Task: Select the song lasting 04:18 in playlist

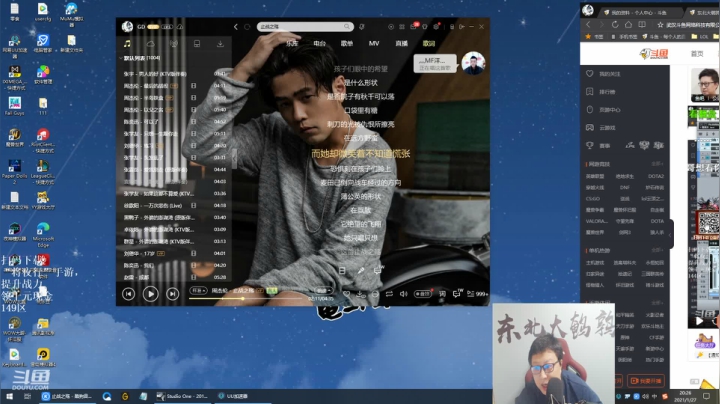Action: [x=174, y=206]
